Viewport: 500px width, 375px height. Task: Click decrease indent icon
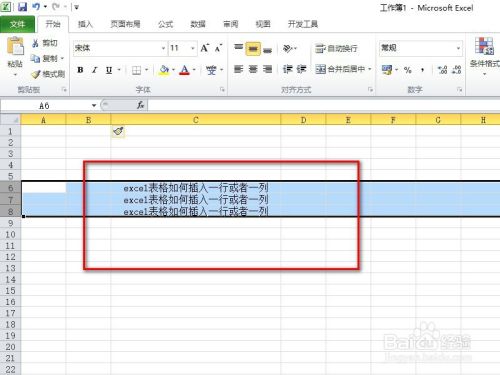(287, 69)
